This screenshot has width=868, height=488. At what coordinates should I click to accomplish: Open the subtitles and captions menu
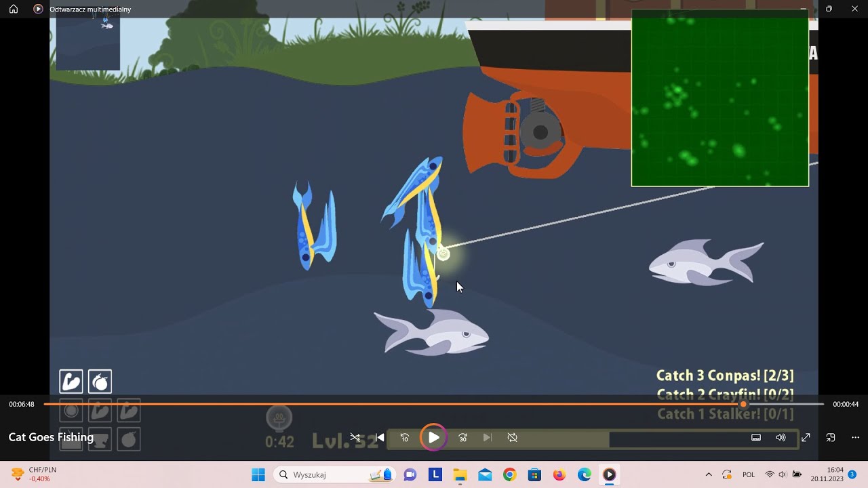pyautogui.click(x=756, y=438)
